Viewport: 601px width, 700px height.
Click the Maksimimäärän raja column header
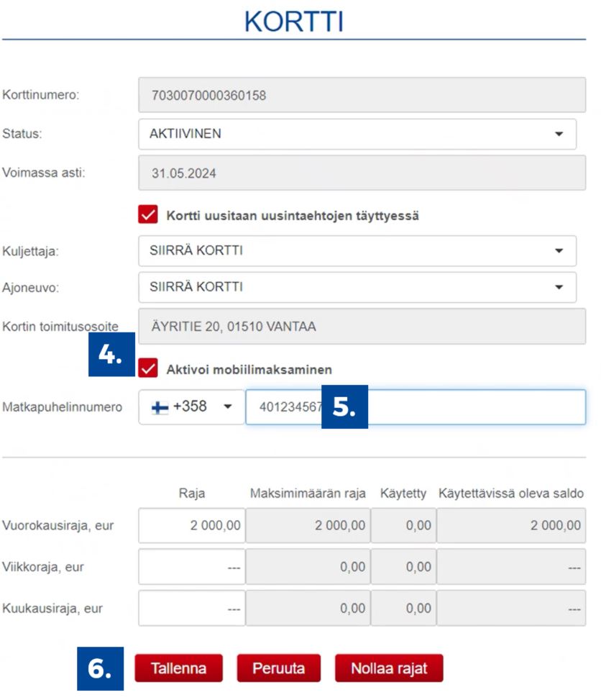point(308,494)
